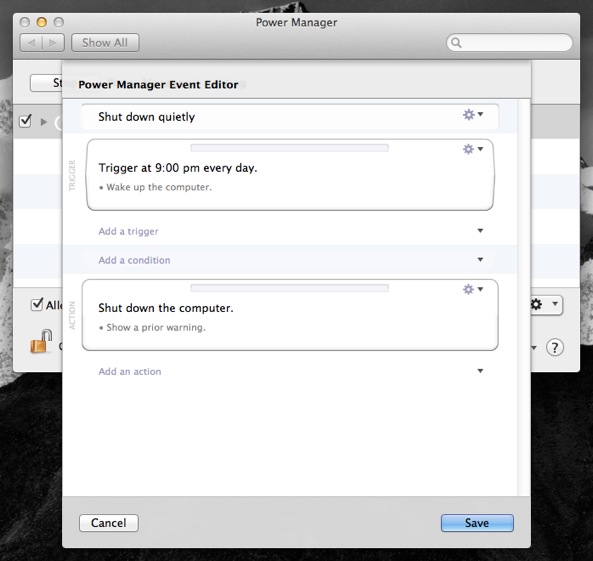Open gear menu for Shut down quietly event
This screenshot has width=593, height=561.
(473, 114)
